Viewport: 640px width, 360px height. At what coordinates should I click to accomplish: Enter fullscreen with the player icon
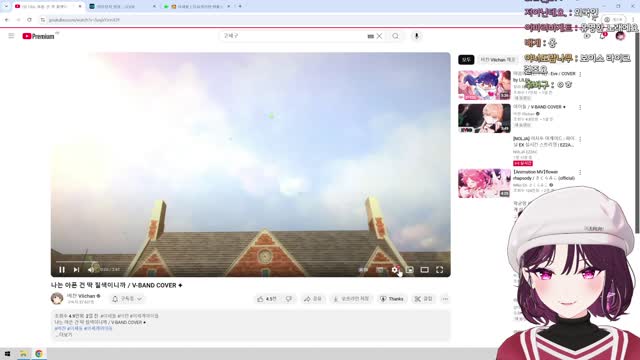point(440,270)
